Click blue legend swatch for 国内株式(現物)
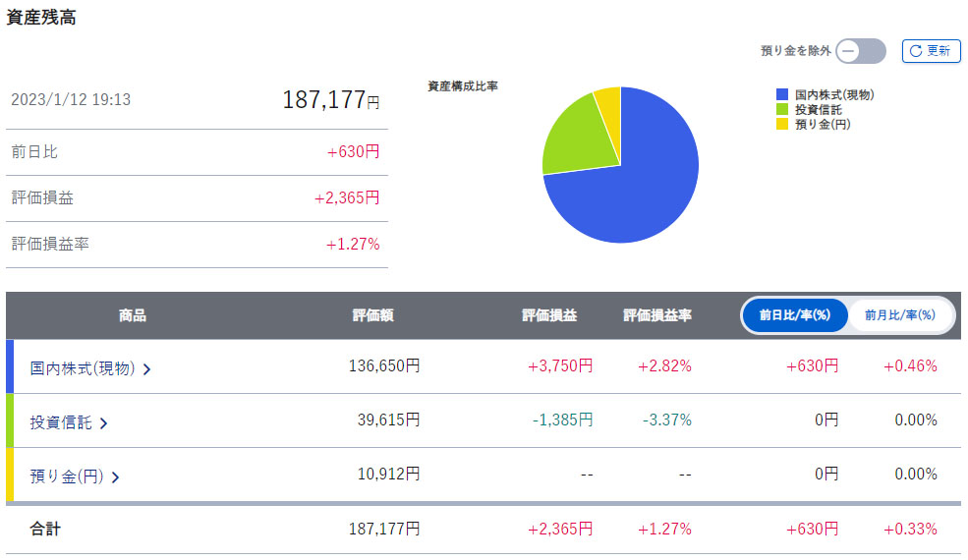 click(782, 94)
